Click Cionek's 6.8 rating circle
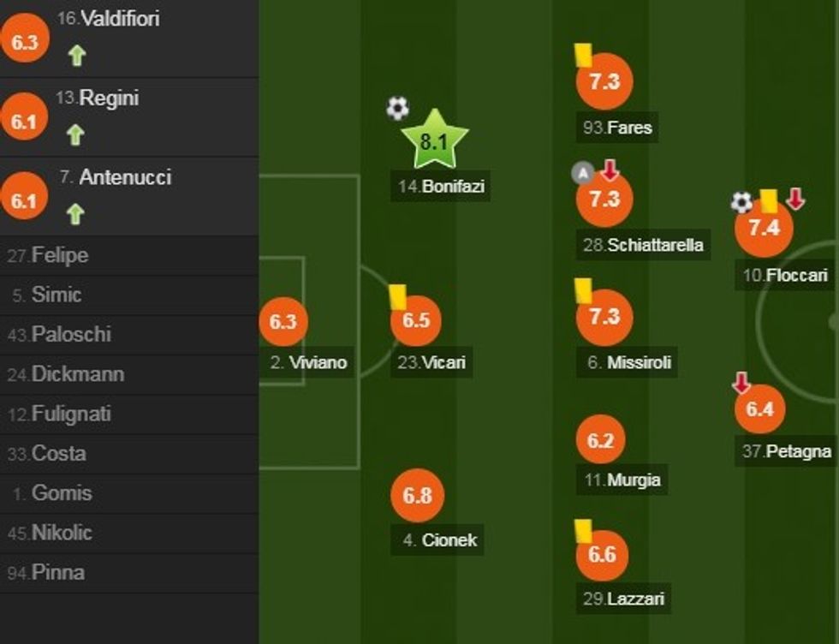 [417, 497]
